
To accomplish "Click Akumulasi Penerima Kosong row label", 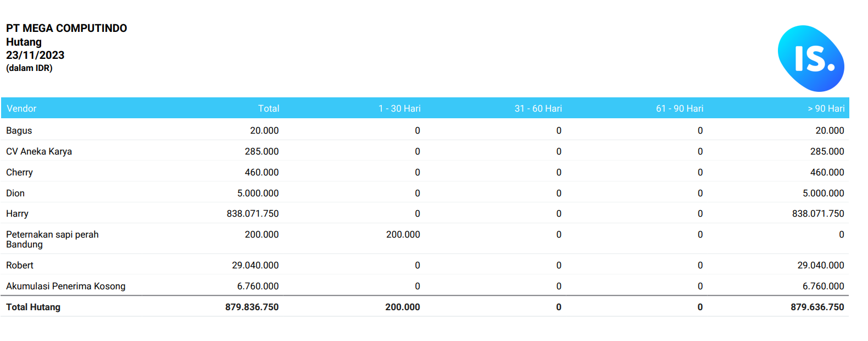I will click(66, 286).
